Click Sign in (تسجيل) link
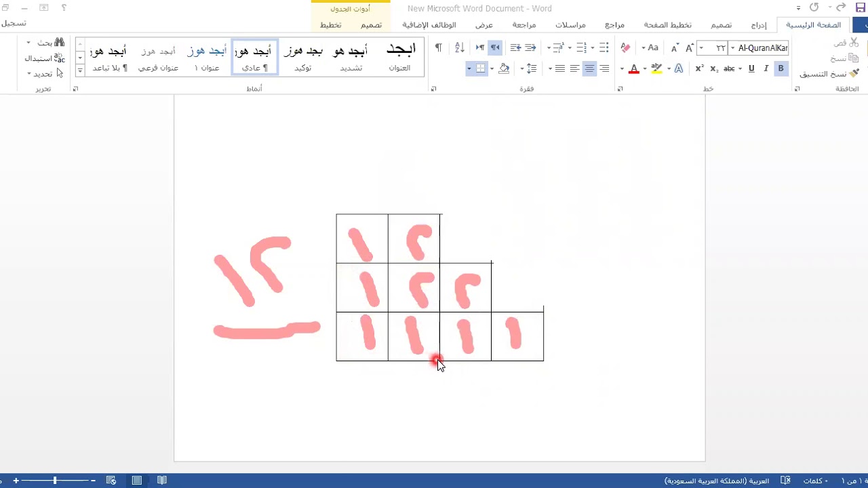Screen dimensions: 868x488 click(14, 23)
